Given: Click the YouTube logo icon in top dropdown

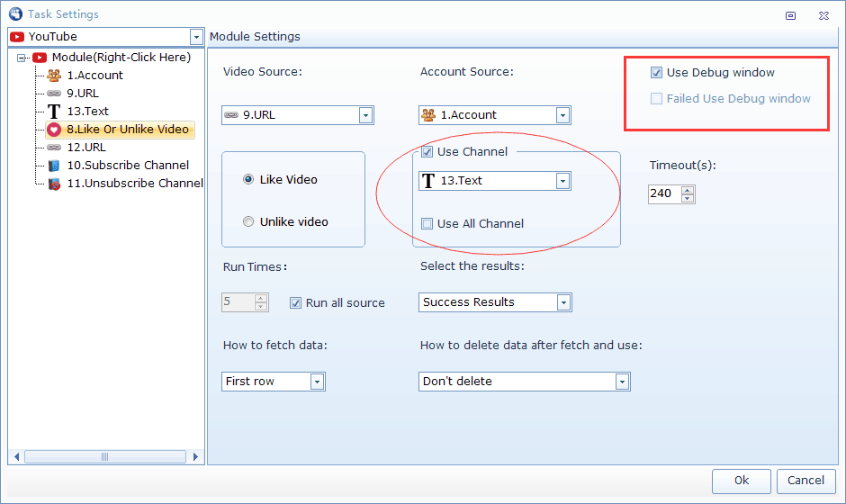Looking at the screenshot, I should pyautogui.click(x=17, y=37).
